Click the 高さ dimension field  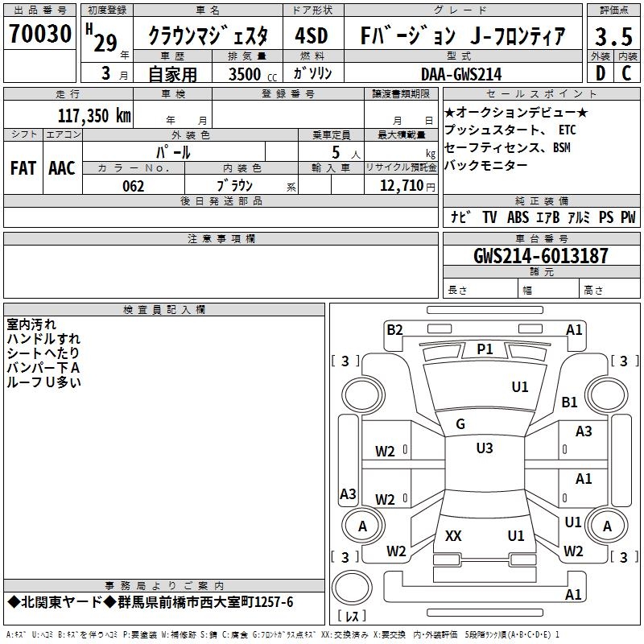pyautogui.click(x=609, y=290)
